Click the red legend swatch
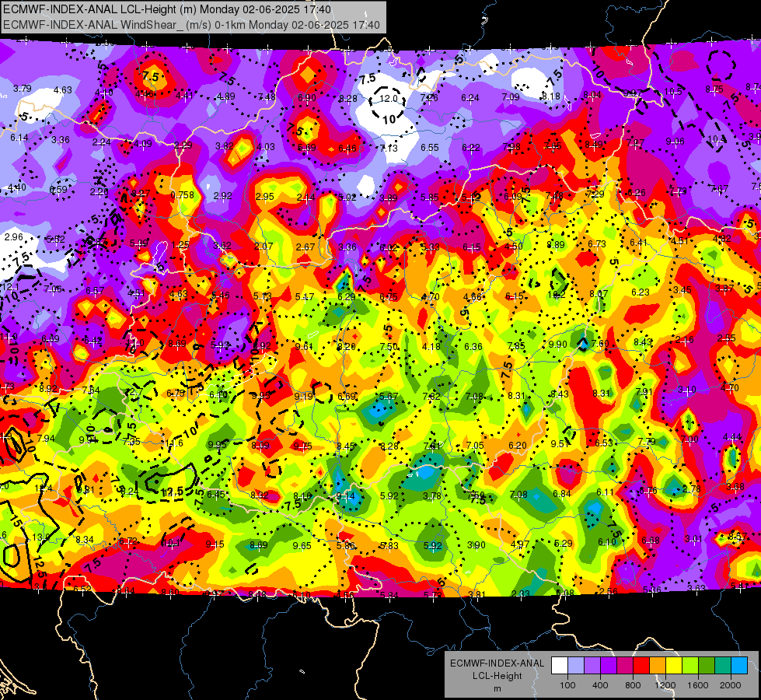Viewport: 761px width, 700px height. 641,665
